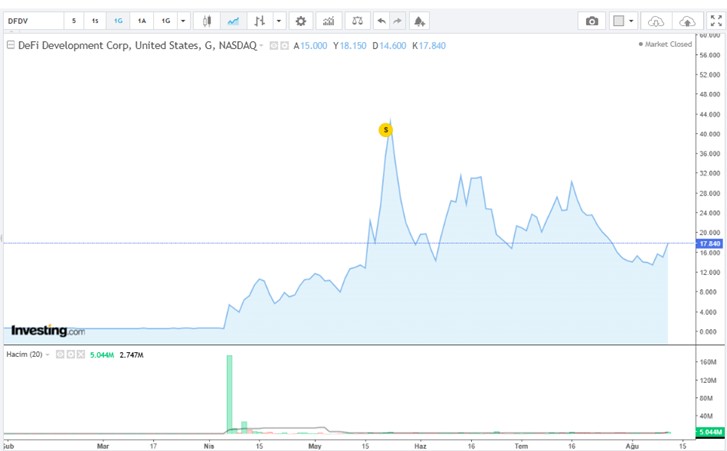Click the Investing.com logo link

pyautogui.click(x=48, y=330)
